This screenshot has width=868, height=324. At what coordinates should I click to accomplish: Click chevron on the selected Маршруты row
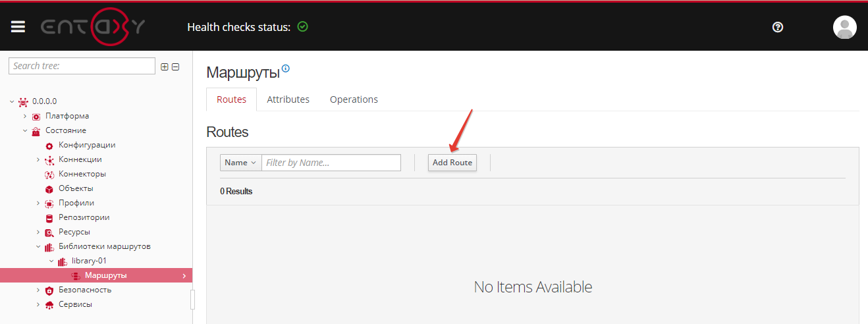pos(184,276)
